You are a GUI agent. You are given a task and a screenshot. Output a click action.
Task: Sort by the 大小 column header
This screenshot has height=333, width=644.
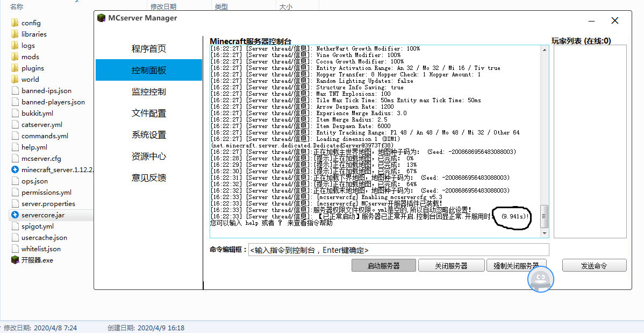(286, 6)
